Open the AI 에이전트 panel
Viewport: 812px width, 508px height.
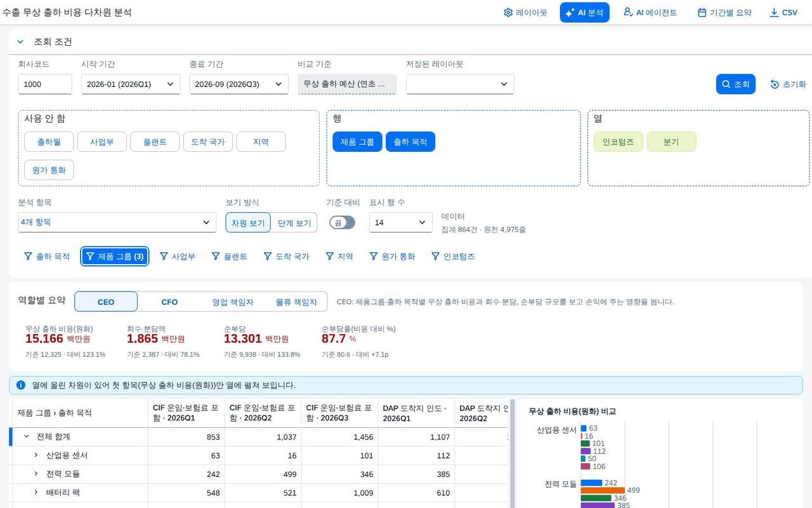[650, 13]
